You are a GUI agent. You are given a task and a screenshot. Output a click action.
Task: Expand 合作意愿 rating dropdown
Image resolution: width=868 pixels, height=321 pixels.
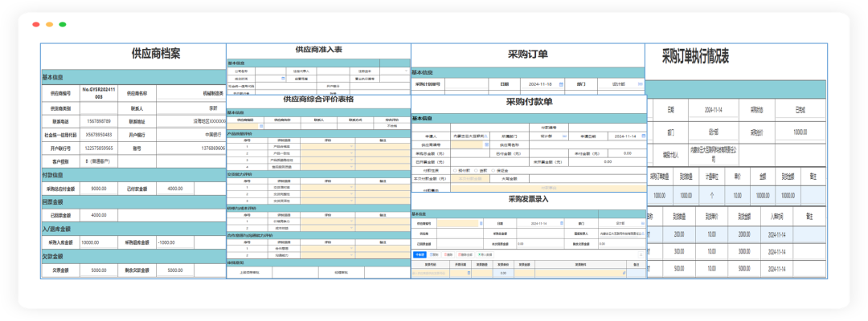pos(351,248)
